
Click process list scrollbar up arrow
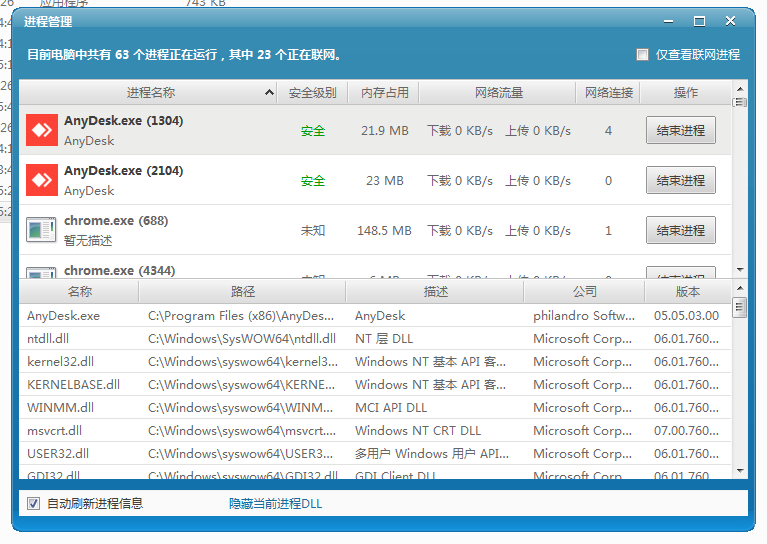[740, 89]
